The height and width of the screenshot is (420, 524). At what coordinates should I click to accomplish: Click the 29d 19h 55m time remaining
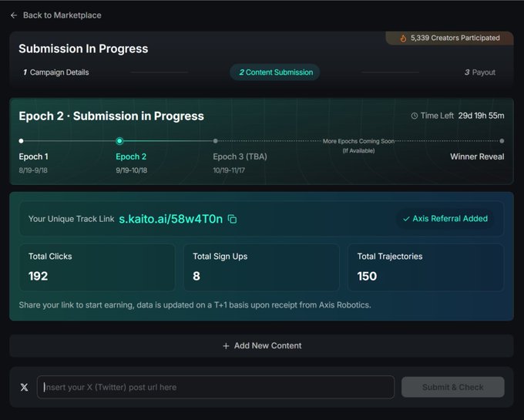(x=481, y=116)
